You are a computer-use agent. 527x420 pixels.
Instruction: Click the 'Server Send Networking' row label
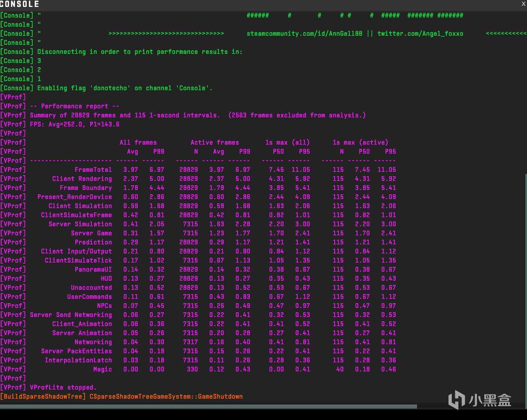(71, 315)
